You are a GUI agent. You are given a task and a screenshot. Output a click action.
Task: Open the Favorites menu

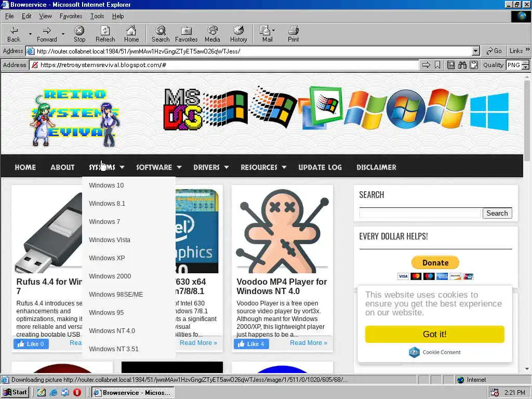(x=71, y=16)
